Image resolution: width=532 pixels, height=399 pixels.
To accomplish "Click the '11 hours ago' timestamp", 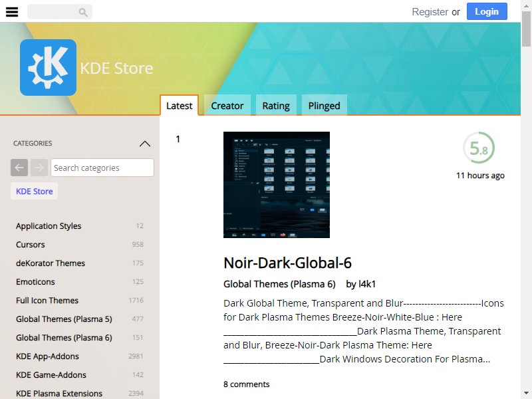I will [480, 176].
